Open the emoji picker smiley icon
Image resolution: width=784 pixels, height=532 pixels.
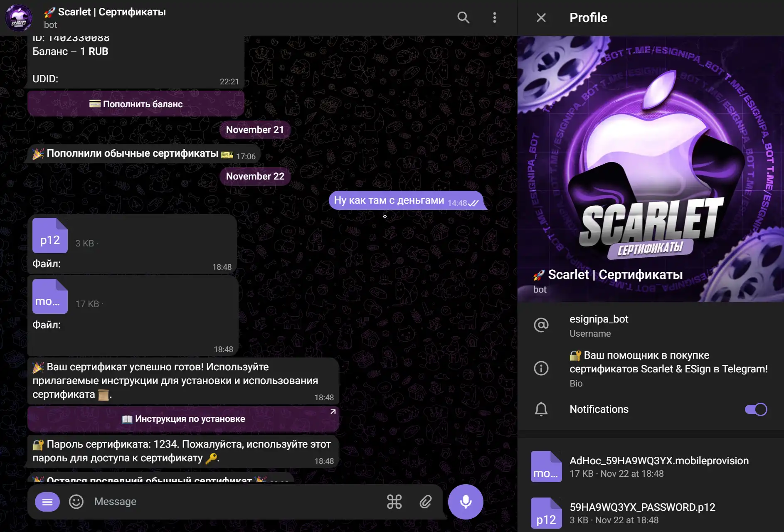[x=76, y=502]
